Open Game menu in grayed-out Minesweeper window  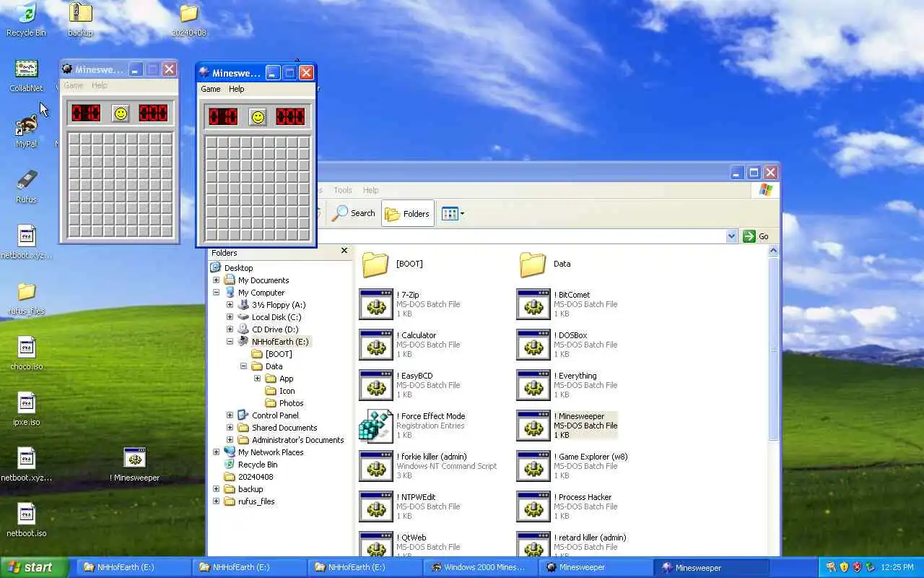pos(74,85)
